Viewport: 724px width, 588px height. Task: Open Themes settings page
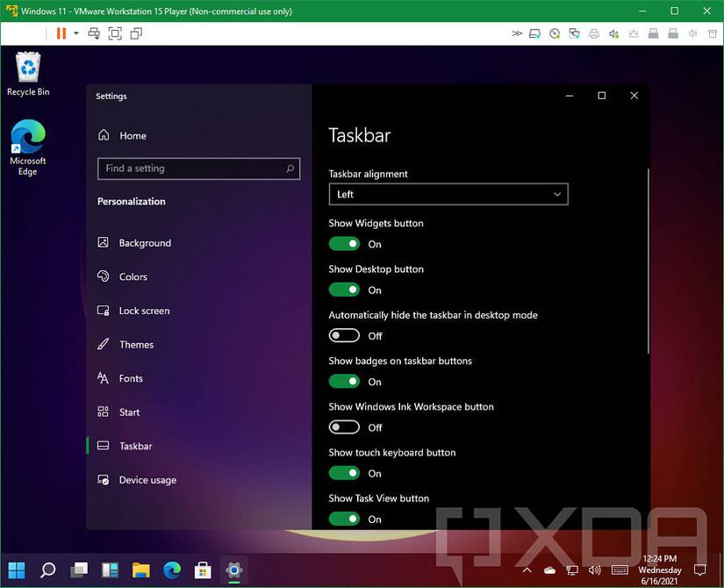coord(125,345)
